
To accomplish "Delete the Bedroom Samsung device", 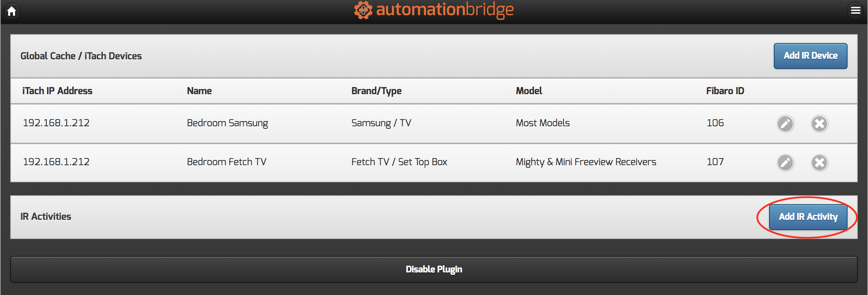I will point(819,123).
